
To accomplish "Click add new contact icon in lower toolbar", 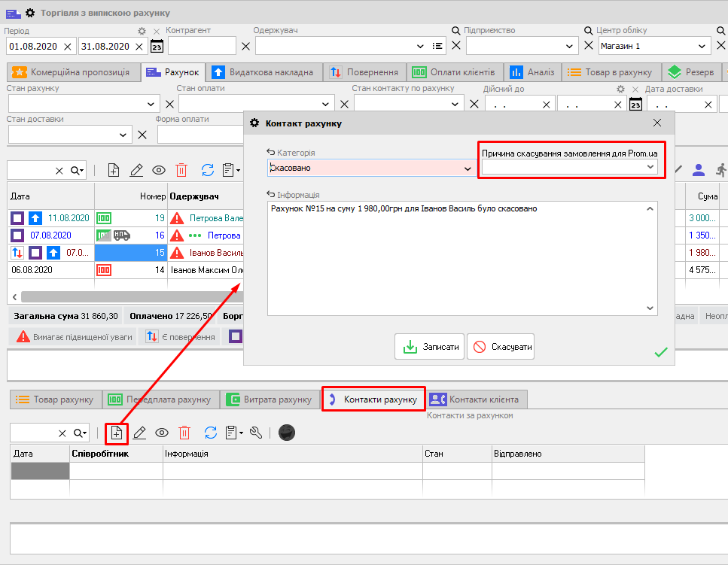I will coord(117,433).
